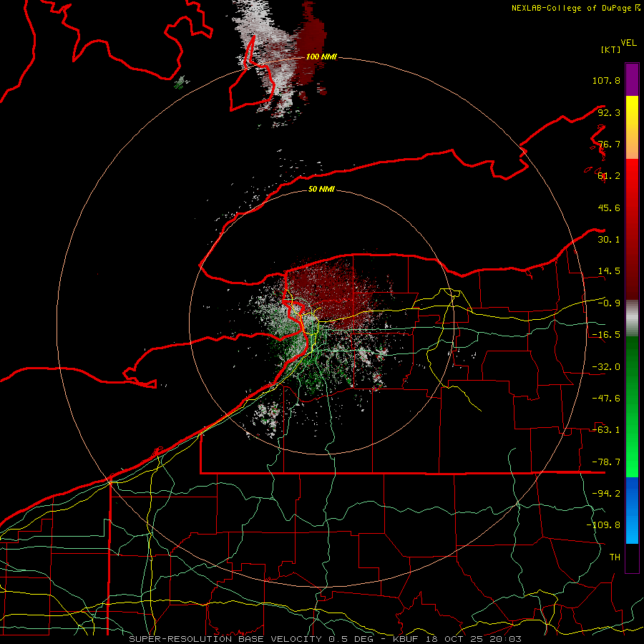
Task: Select the -109.8 velocity scale value
Action: [603, 525]
